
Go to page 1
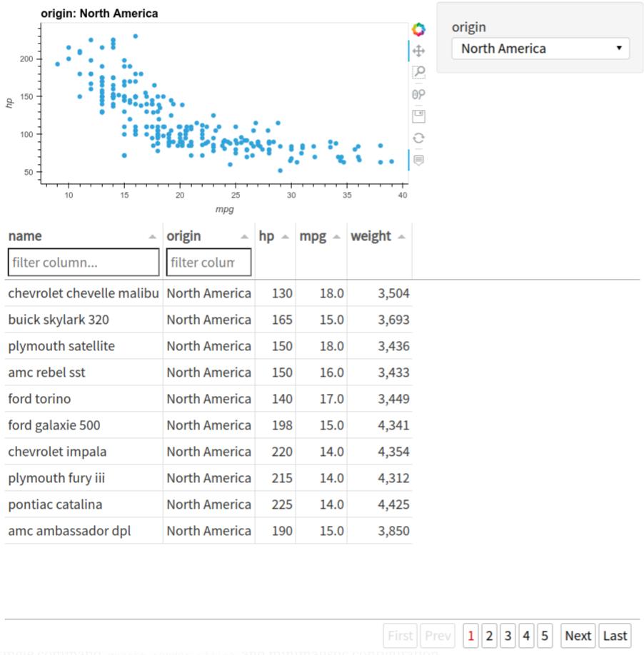[x=471, y=635]
